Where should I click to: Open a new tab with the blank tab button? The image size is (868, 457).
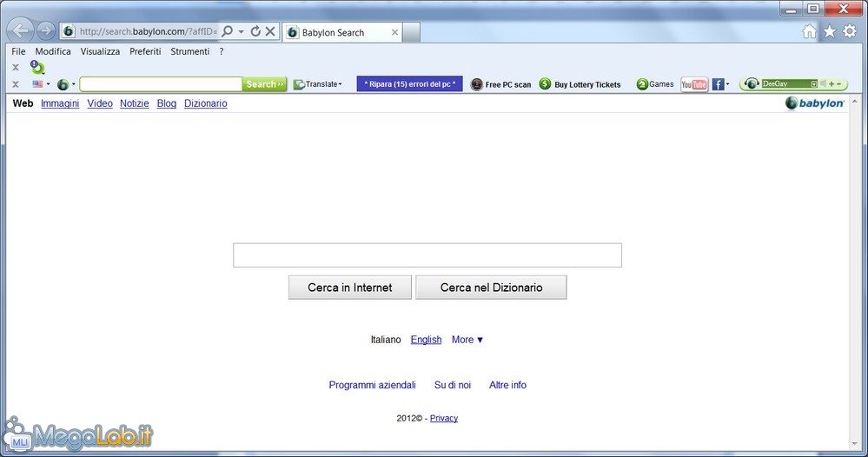pyautogui.click(x=411, y=32)
